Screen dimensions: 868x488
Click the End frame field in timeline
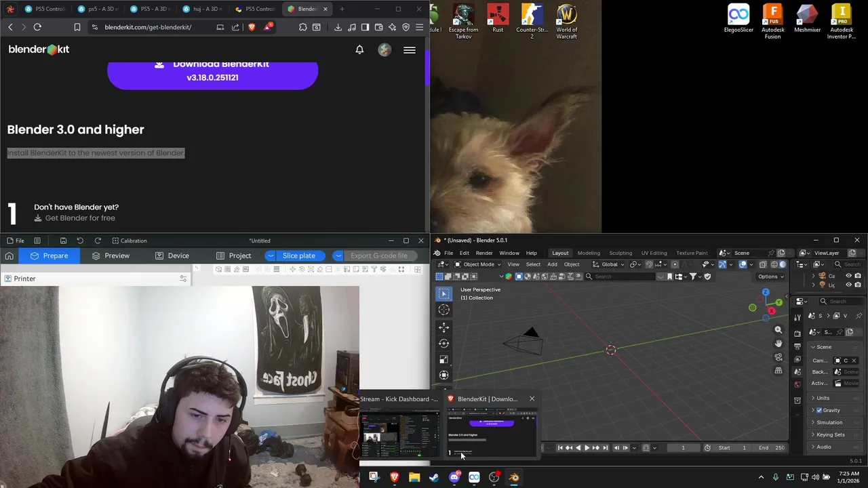pos(772,447)
